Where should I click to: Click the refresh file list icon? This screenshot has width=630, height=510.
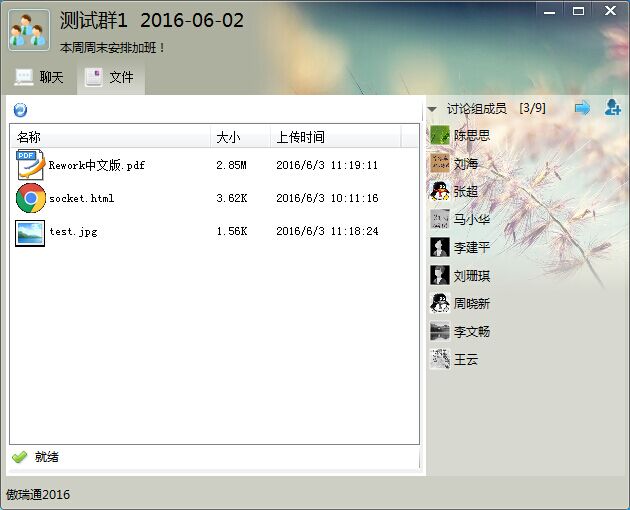coord(20,110)
